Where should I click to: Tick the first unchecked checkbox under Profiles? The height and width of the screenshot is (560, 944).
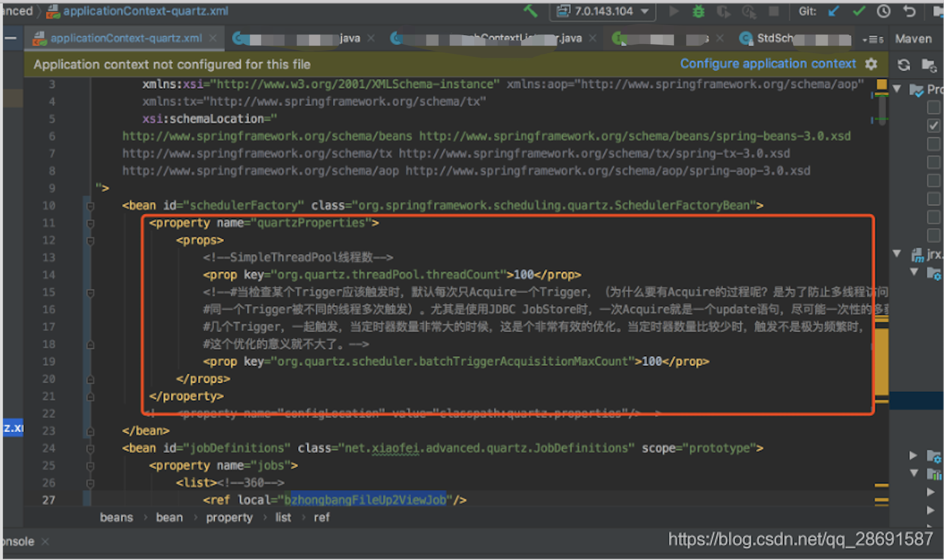[933, 107]
